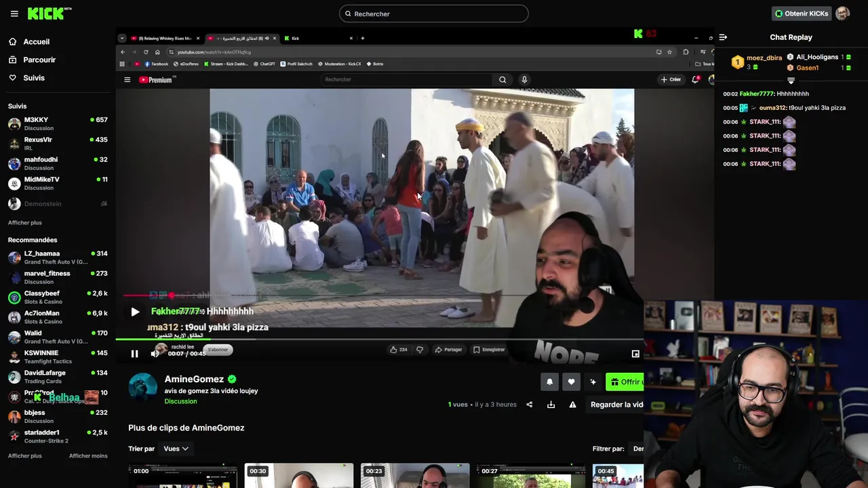Viewport: 868px width, 488px height.
Task: Open recommended channel LZ_haamaa
Action: click(x=58, y=258)
